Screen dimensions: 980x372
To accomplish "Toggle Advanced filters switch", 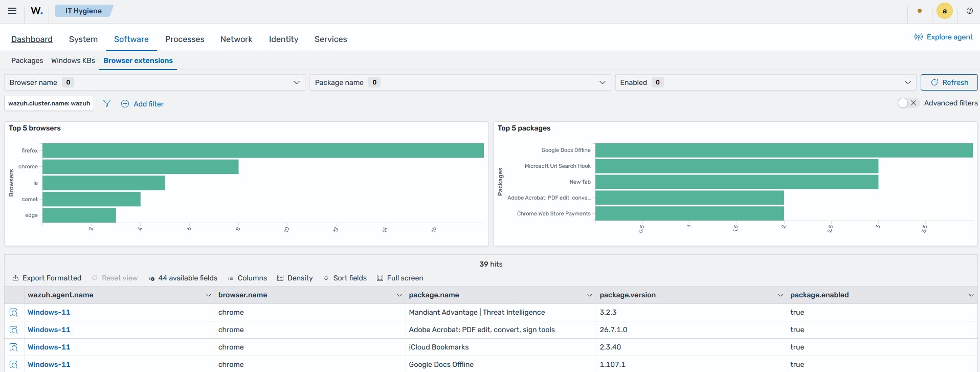I will 908,103.
